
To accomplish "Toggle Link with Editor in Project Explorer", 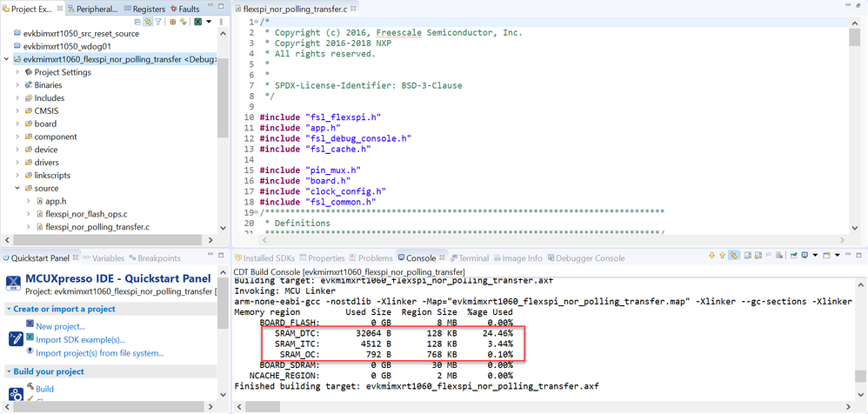I will (x=149, y=22).
